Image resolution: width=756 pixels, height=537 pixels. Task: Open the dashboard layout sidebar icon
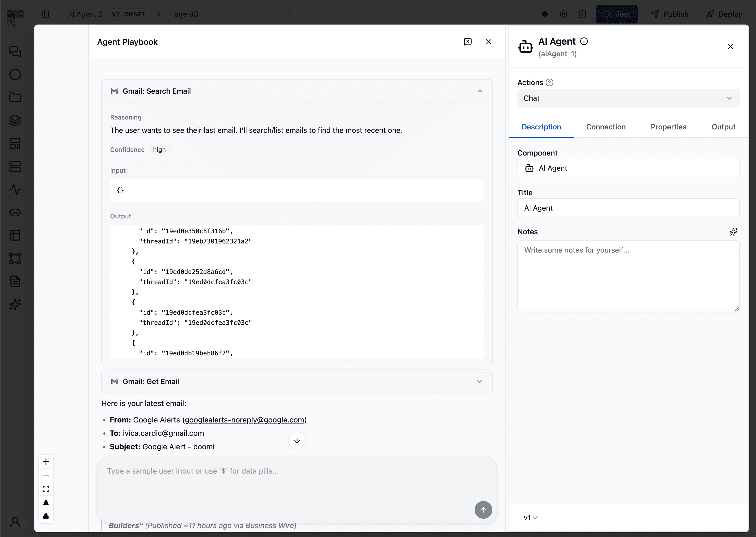(15, 144)
